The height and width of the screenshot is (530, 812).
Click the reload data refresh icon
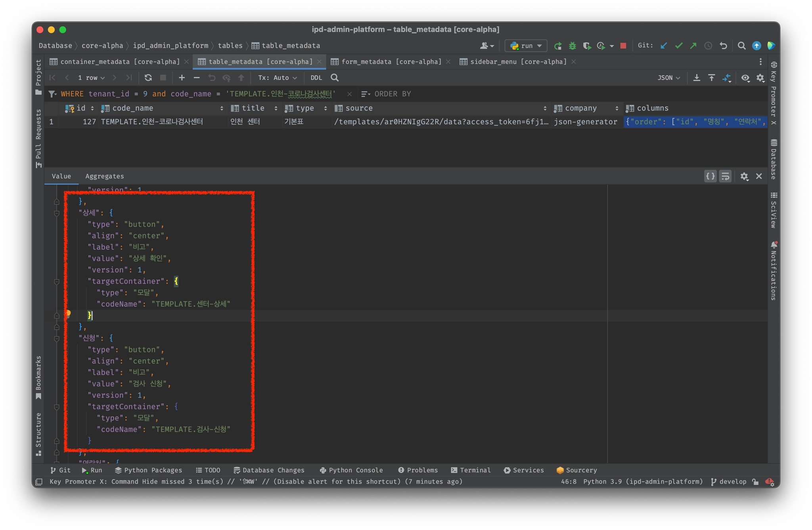coord(148,78)
